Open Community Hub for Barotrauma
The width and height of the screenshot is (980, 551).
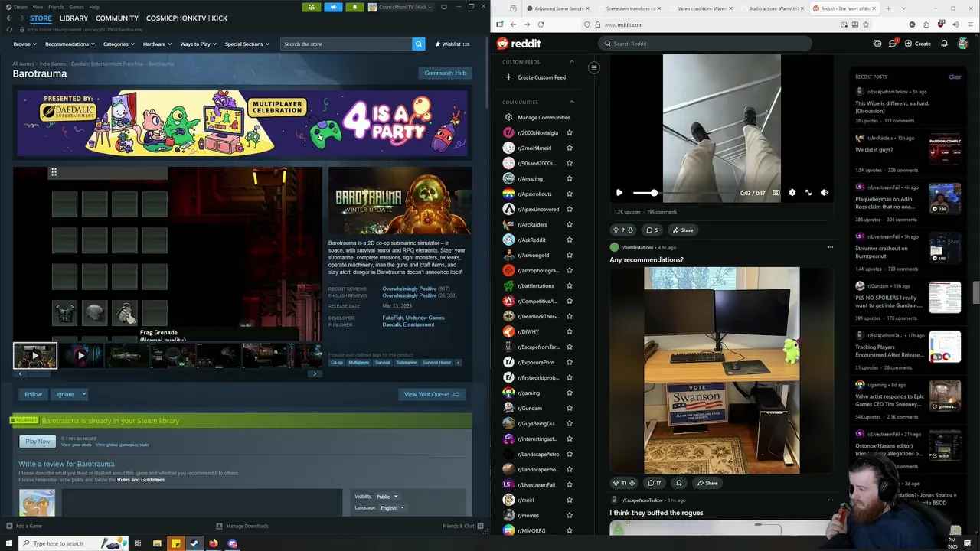click(445, 73)
